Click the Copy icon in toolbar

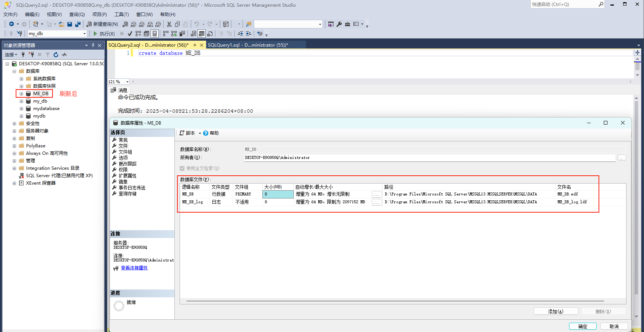[x=177, y=24]
